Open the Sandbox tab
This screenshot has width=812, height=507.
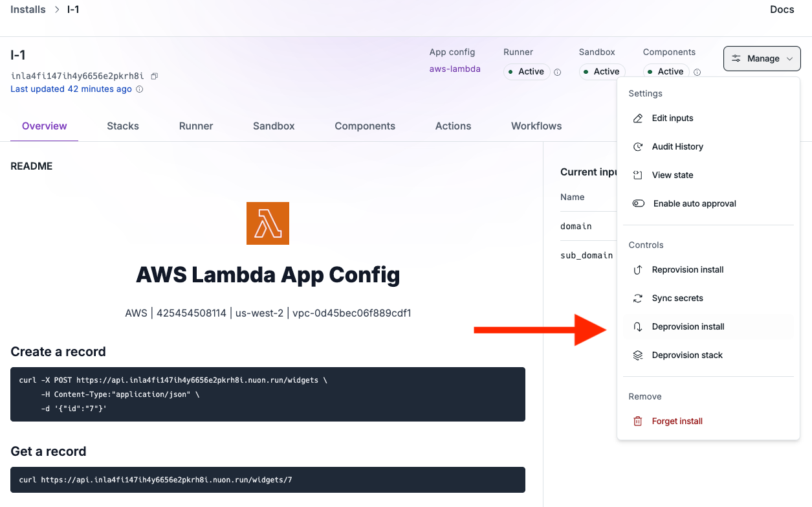(274, 126)
